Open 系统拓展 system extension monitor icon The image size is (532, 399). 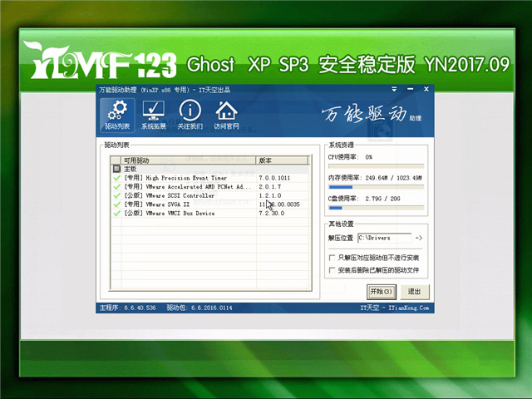pos(153,115)
